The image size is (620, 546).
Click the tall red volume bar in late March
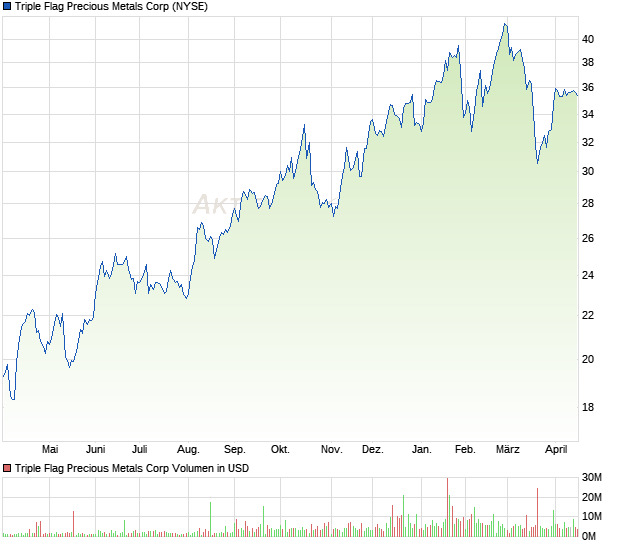pos(537,512)
